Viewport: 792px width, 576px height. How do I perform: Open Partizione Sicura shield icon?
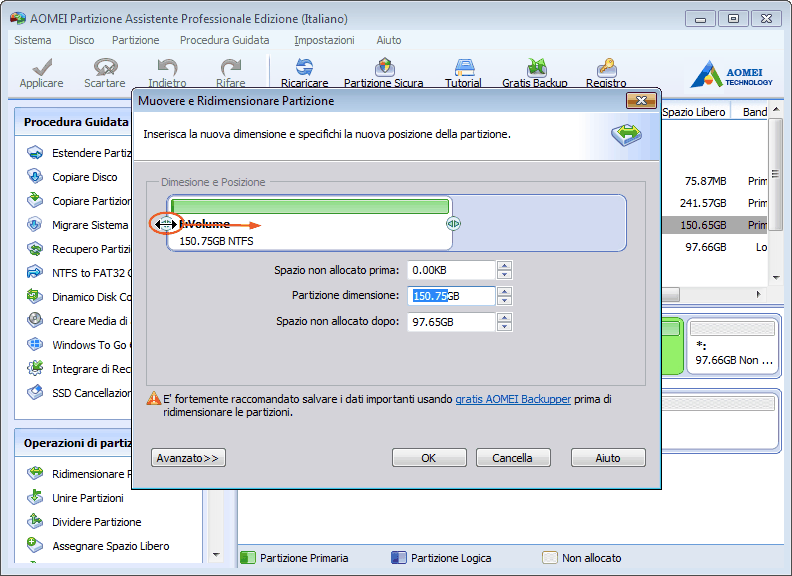click(384, 67)
